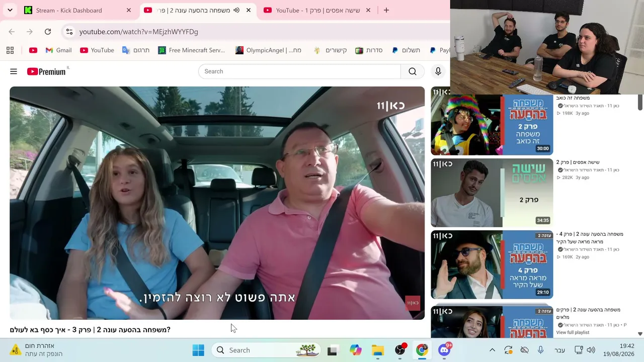Screen dimensions: 644x362
Task: Open the תרגום translate bookmark
Action: click(x=136, y=50)
